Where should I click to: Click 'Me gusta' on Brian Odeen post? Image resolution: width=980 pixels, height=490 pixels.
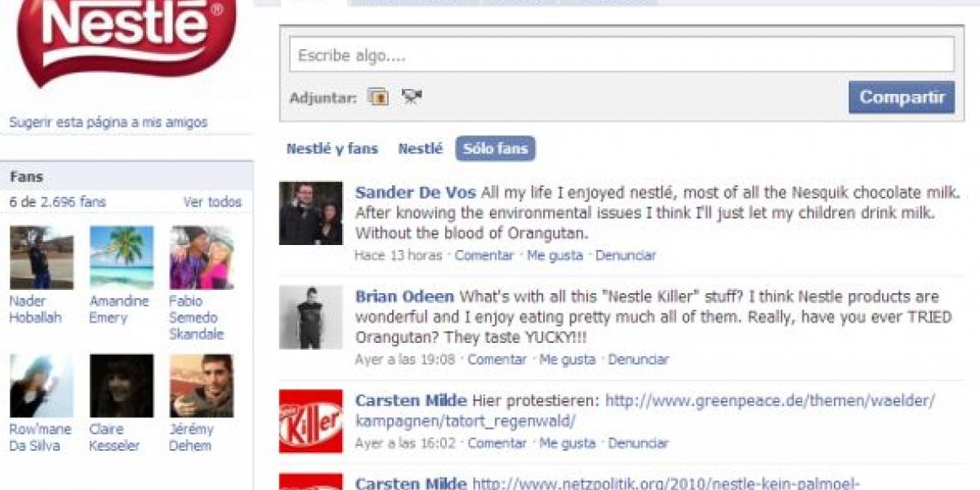click(x=568, y=359)
